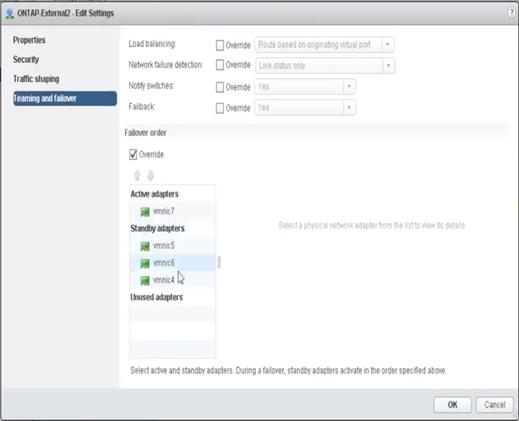
Task: Open Failback dropdown
Action: 305,108
